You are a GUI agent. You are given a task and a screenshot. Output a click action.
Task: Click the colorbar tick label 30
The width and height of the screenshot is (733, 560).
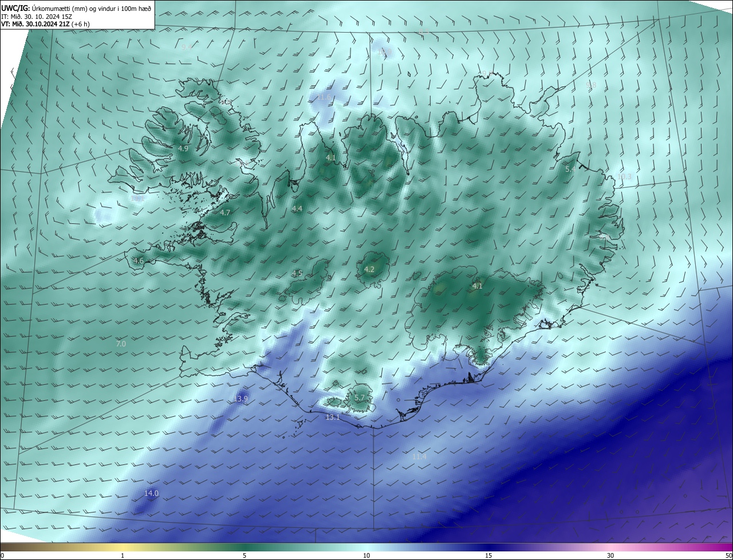(610, 555)
